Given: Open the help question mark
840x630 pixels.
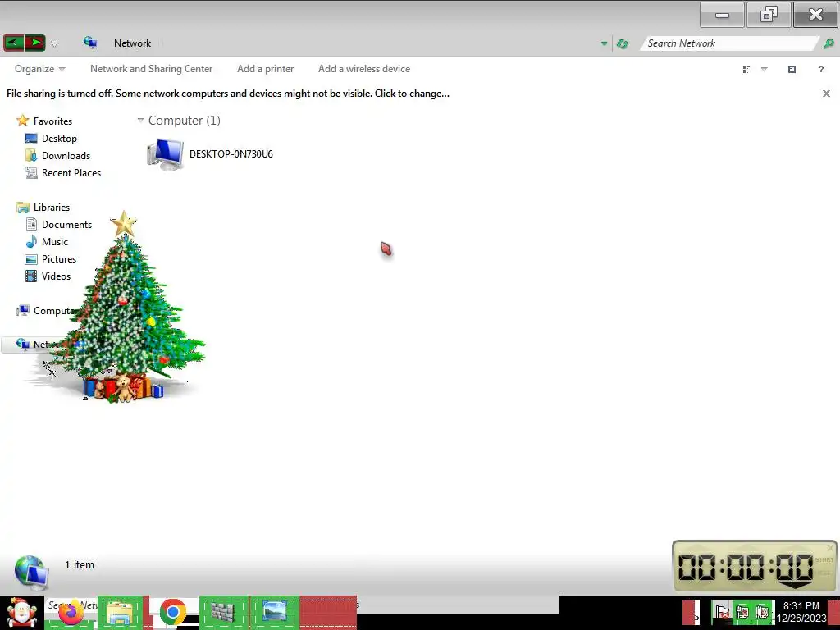Looking at the screenshot, I should point(820,69).
